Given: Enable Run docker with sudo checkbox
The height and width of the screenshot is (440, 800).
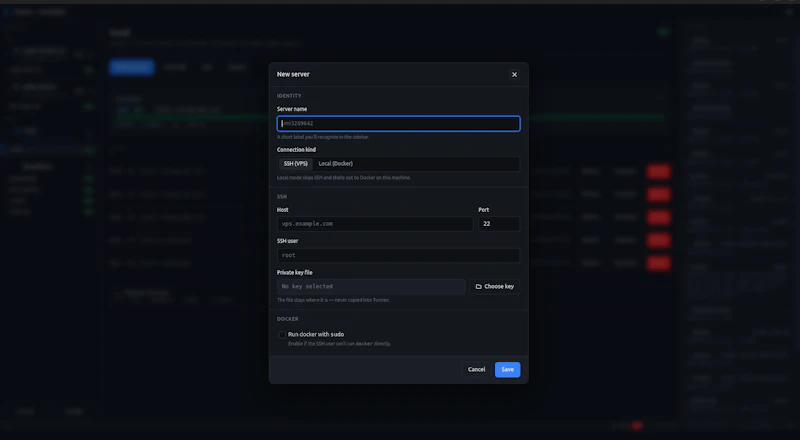Looking at the screenshot, I should pyautogui.click(x=282, y=335).
